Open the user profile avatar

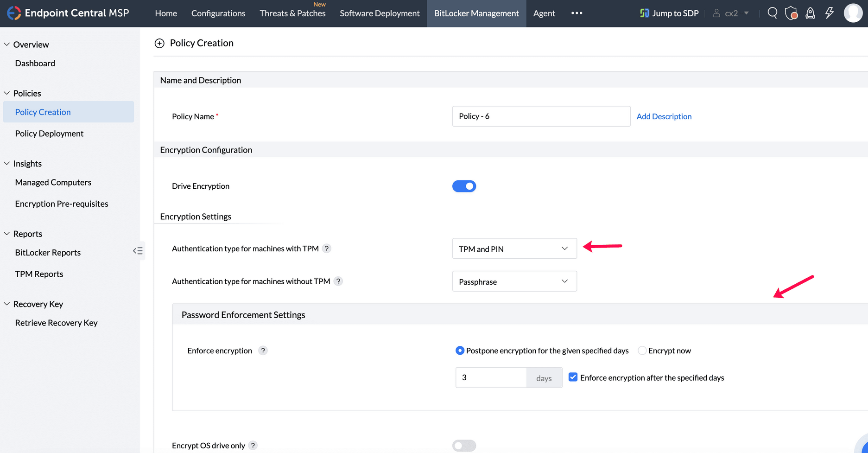point(853,13)
